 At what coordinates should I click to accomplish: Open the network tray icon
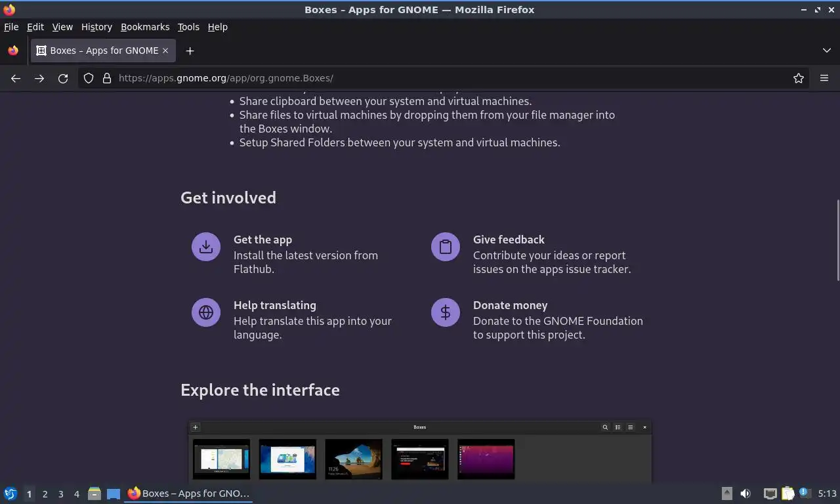point(770,493)
